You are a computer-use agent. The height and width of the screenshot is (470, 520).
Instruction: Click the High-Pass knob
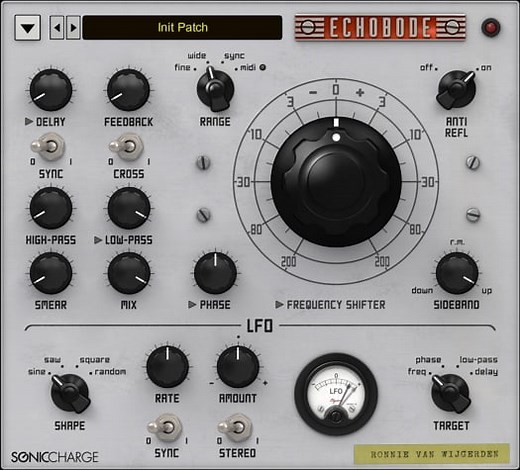(x=51, y=208)
